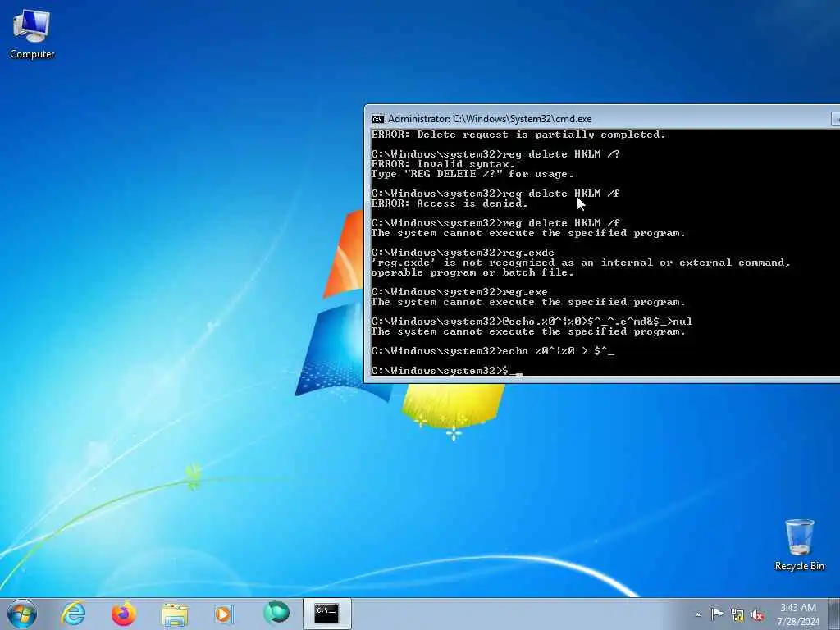The image size is (840, 630).
Task: Launch Internet Explorer from the taskbar
Action: [73, 614]
